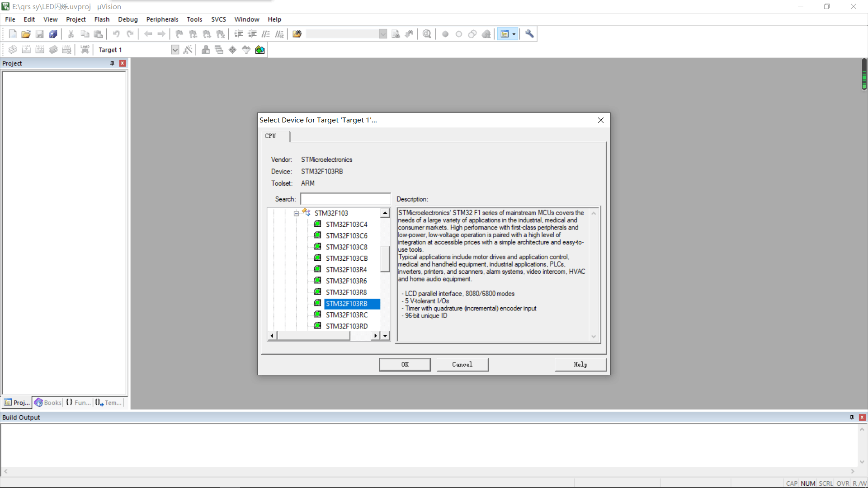Image resolution: width=868 pixels, height=488 pixels.
Task: Open find text combo box dropdown
Action: click(x=383, y=34)
